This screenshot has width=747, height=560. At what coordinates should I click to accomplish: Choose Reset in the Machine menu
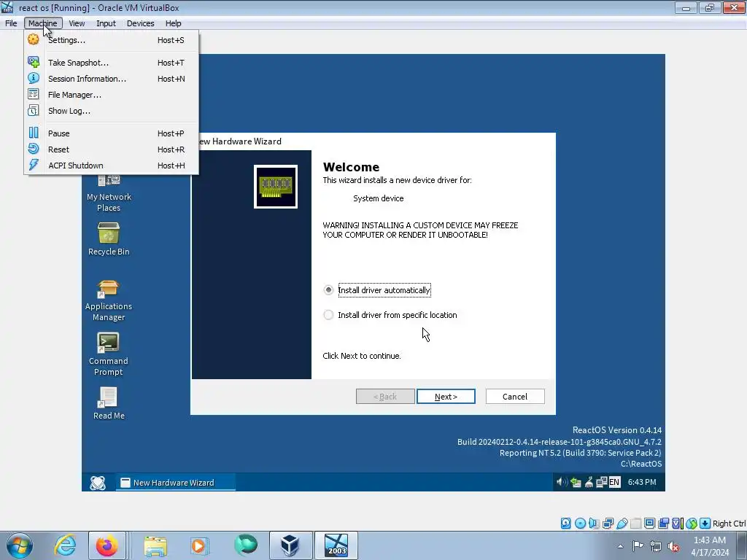click(111, 149)
